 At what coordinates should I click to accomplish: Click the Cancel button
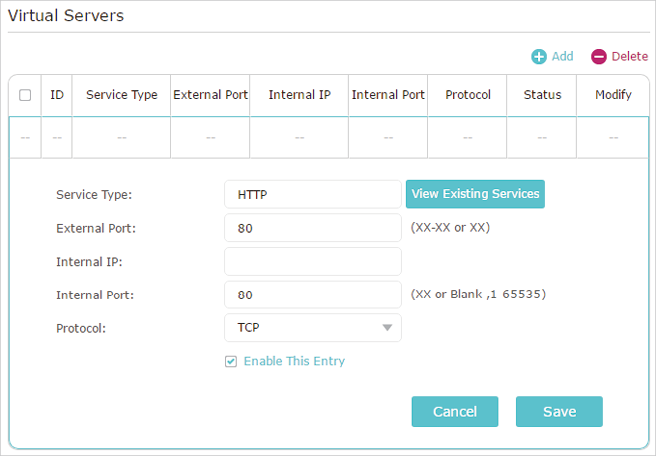point(455,412)
